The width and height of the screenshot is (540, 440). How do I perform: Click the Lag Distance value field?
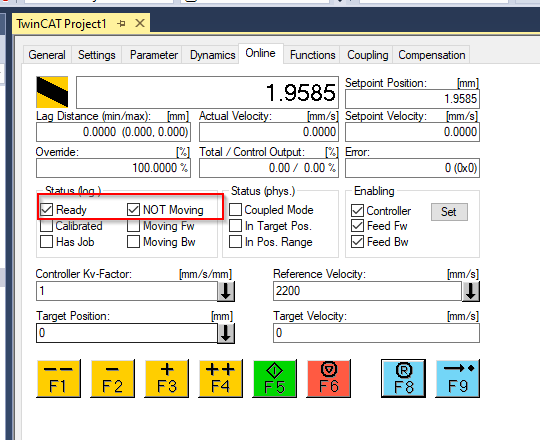click(113, 132)
